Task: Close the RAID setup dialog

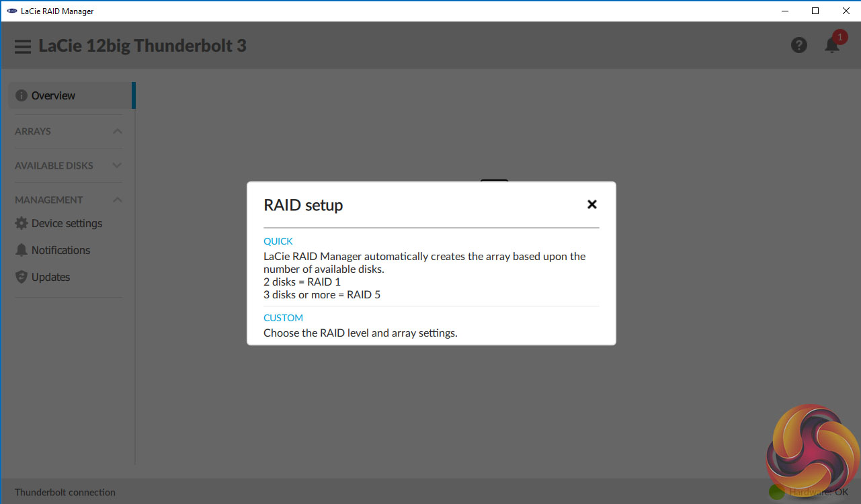Action: [591, 204]
